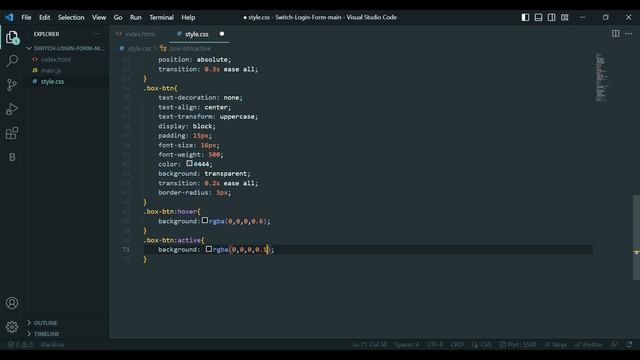Open the Explorer view icon
Screen dimensions: 640x360
coord(12,37)
